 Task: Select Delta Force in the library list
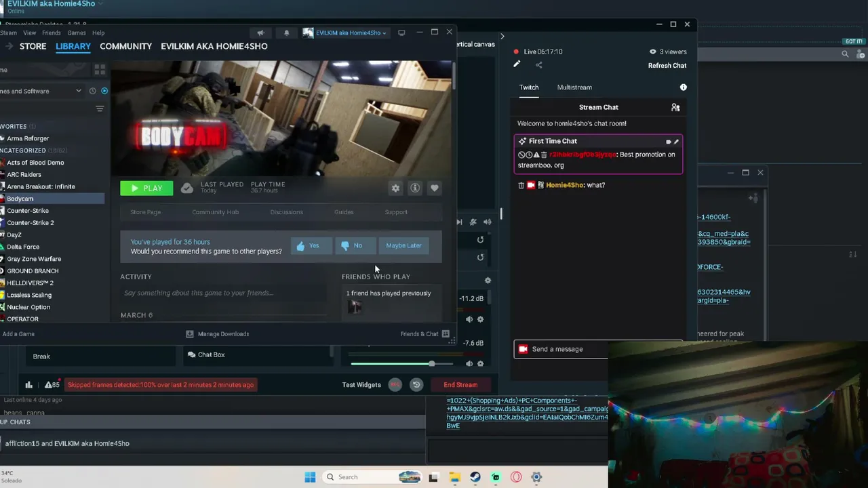23,247
